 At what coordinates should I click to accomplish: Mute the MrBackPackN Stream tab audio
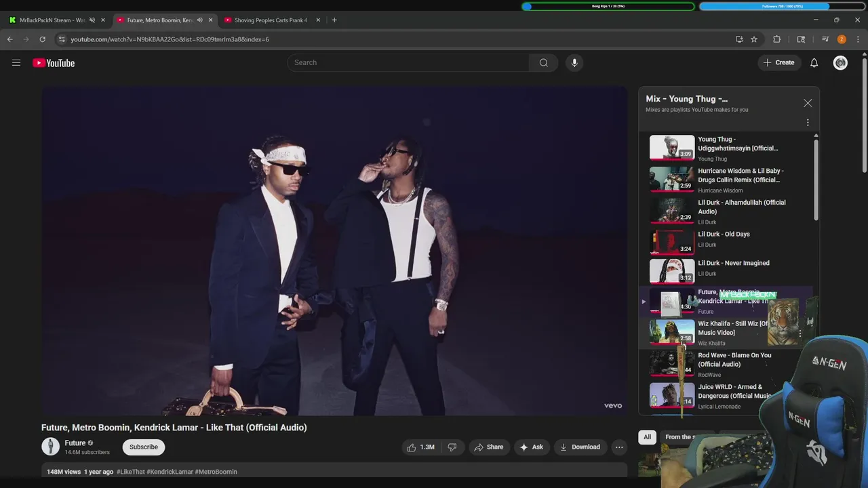(x=92, y=20)
